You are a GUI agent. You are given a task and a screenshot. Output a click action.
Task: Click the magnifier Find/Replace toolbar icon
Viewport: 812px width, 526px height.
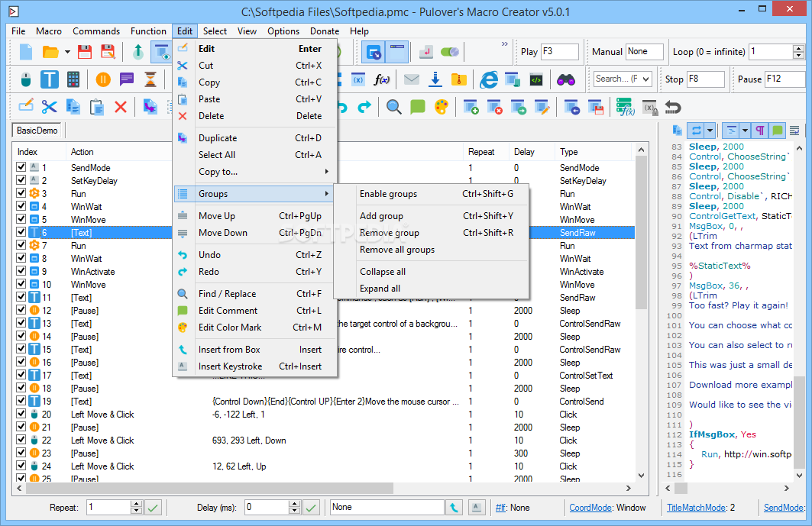394,107
